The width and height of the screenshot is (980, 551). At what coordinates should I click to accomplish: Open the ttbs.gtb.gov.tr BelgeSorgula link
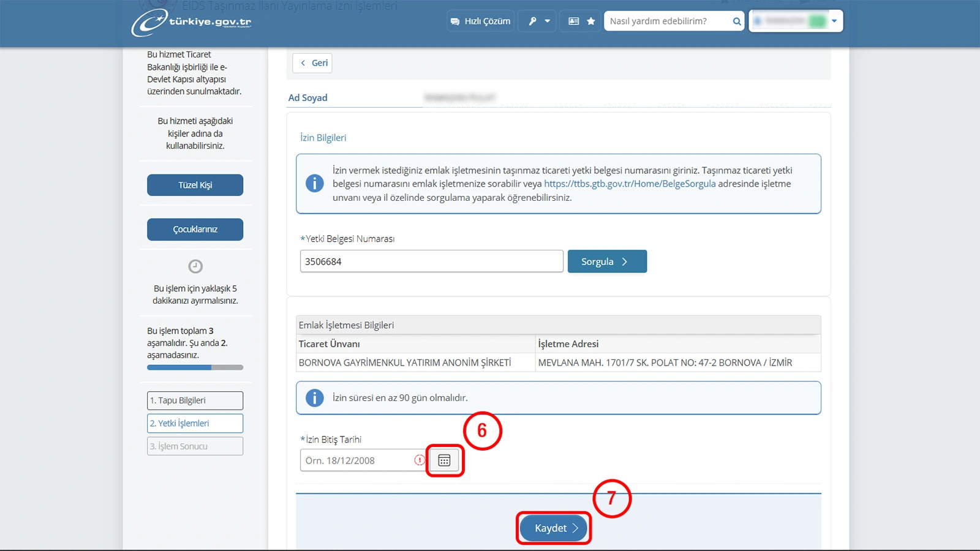630,184
